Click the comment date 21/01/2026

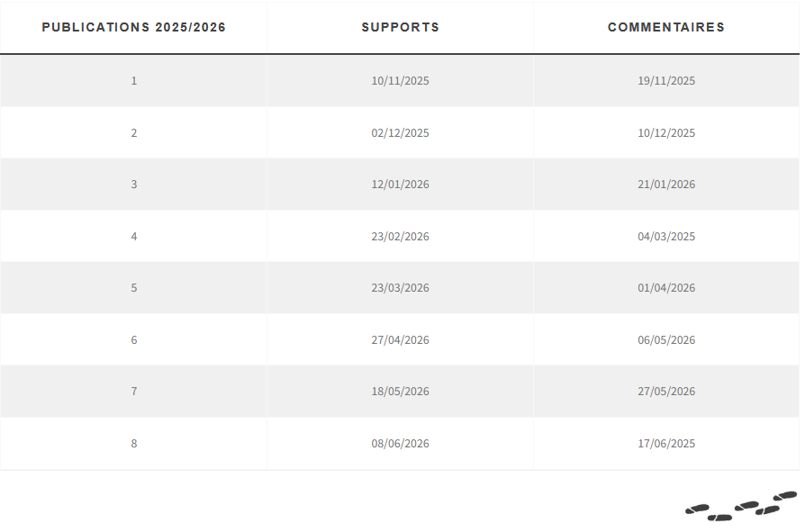click(666, 185)
